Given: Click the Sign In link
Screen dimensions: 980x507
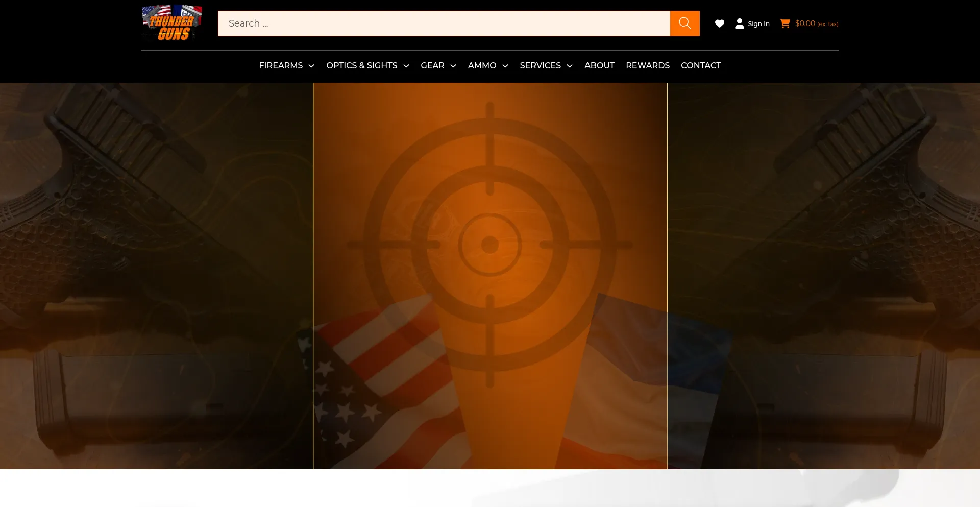Looking at the screenshot, I should pyautogui.click(x=758, y=24).
